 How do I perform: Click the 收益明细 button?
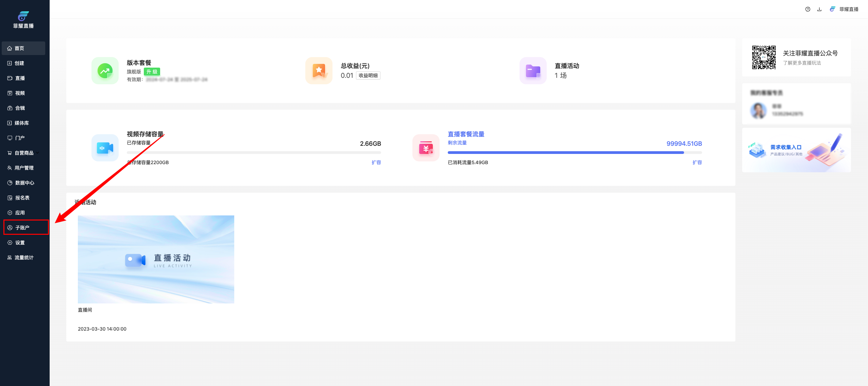(368, 75)
